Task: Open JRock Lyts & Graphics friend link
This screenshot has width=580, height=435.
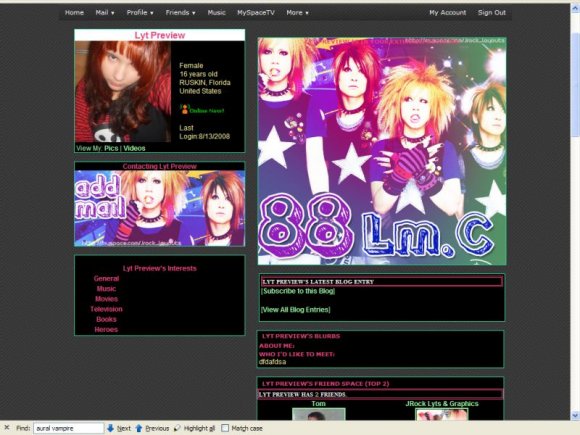Action: click(442, 404)
